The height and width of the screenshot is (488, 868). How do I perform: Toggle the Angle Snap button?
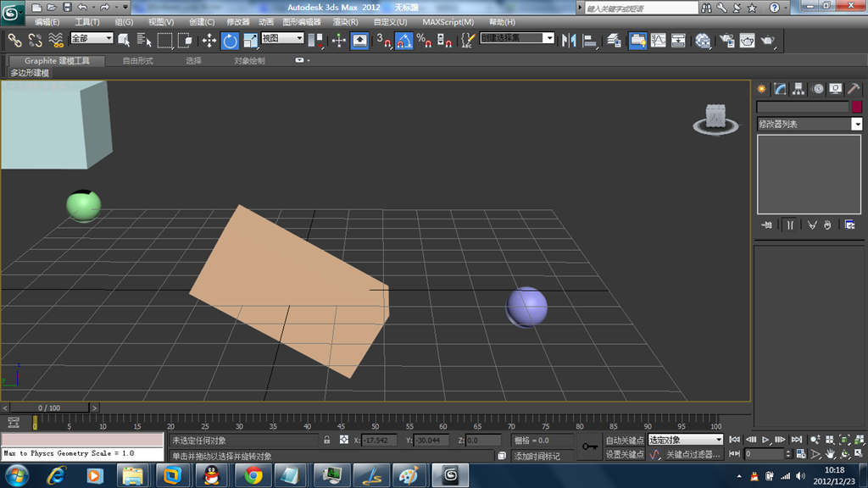pyautogui.click(x=403, y=40)
